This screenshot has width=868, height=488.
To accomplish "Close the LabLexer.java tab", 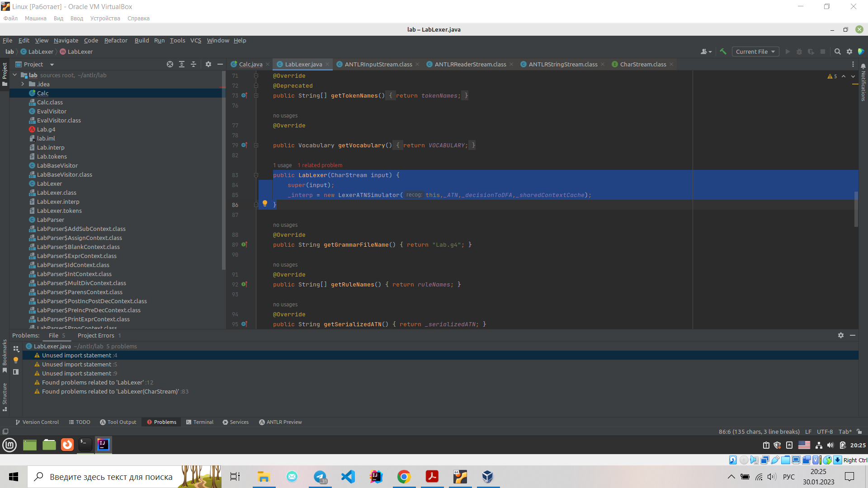I will [x=327, y=64].
